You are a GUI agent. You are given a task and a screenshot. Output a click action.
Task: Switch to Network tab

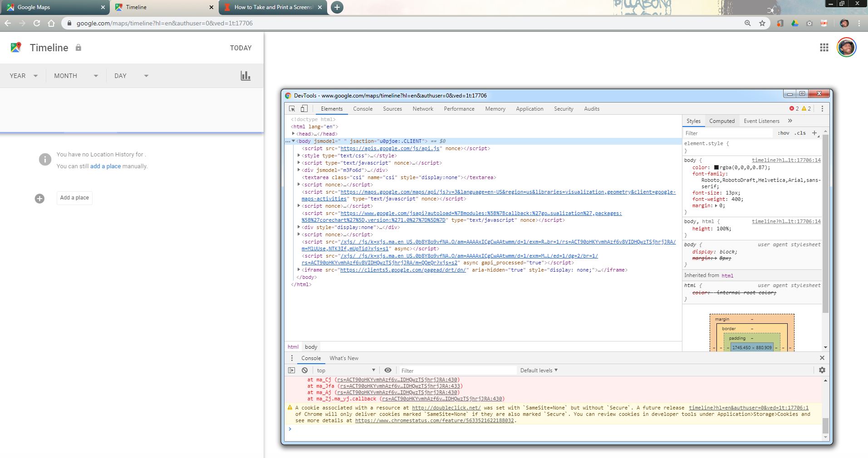423,109
